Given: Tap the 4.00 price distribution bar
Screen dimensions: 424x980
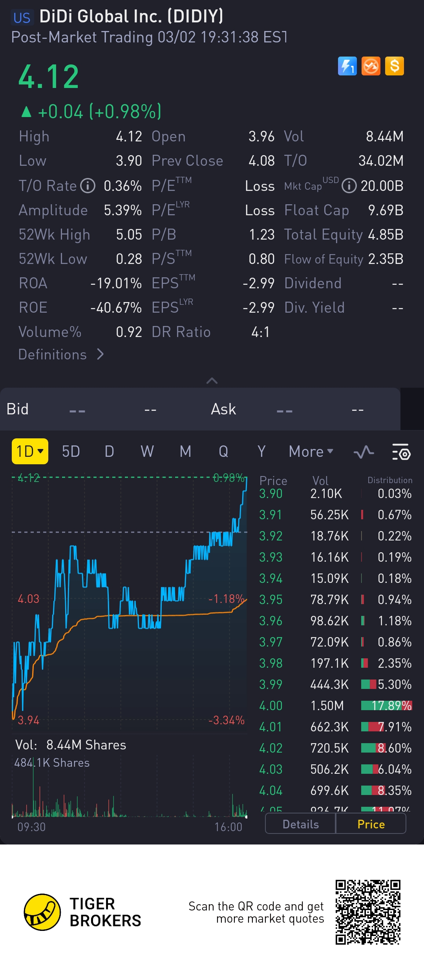Looking at the screenshot, I should click(x=386, y=705).
